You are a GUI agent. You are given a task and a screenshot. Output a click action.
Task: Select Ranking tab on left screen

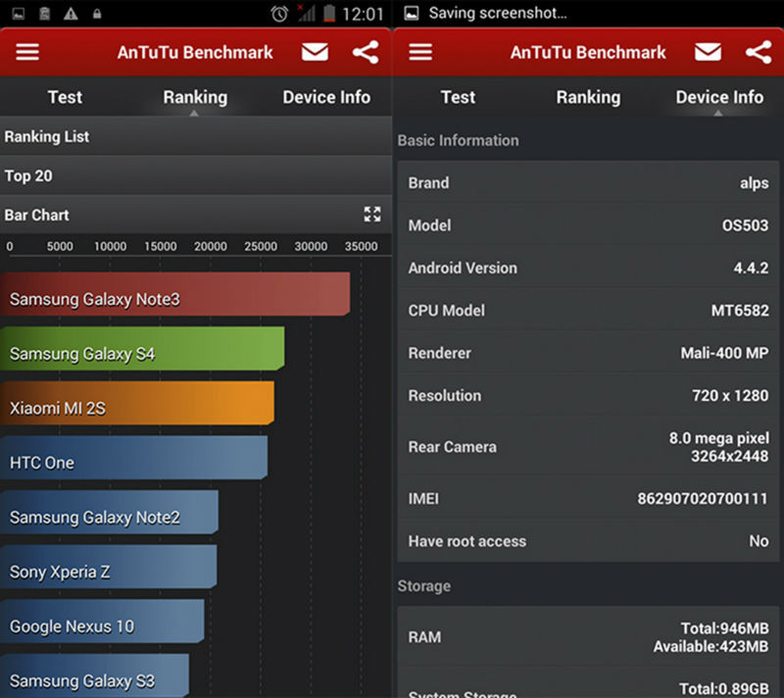tap(195, 97)
